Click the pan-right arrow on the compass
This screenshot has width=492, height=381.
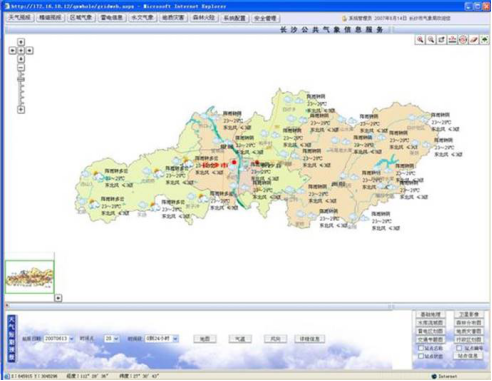coord(30,50)
